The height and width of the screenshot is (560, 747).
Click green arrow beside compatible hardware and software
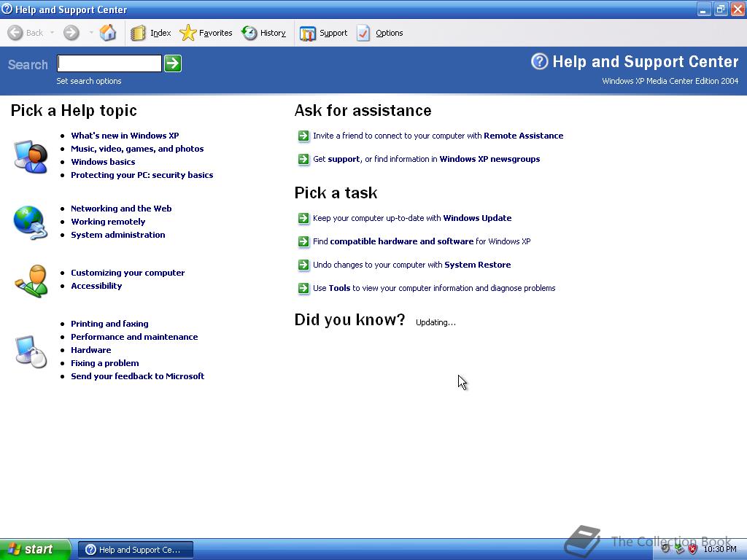pos(303,241)
